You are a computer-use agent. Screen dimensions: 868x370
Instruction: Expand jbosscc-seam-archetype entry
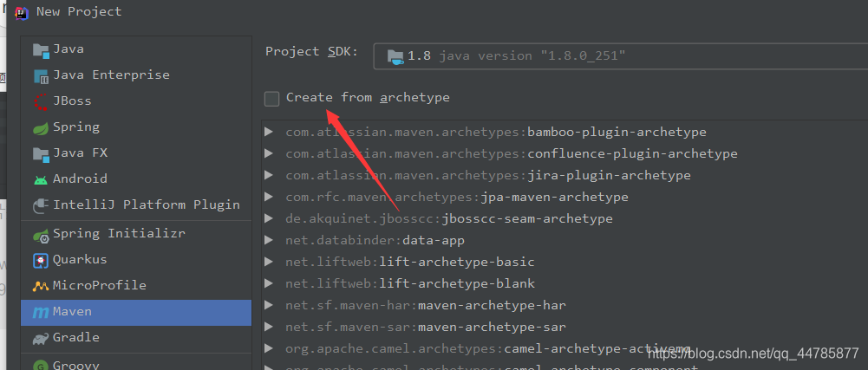[x=269, y=217]
